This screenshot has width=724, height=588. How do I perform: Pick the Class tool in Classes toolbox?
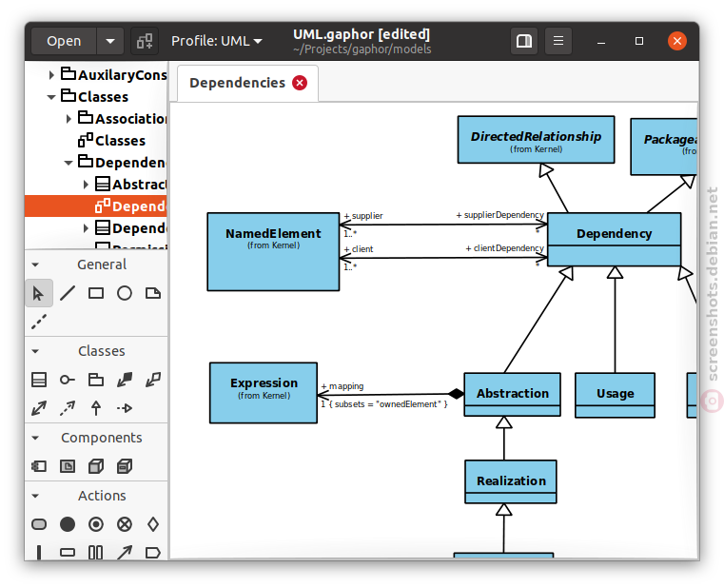[x=39, y=380]
